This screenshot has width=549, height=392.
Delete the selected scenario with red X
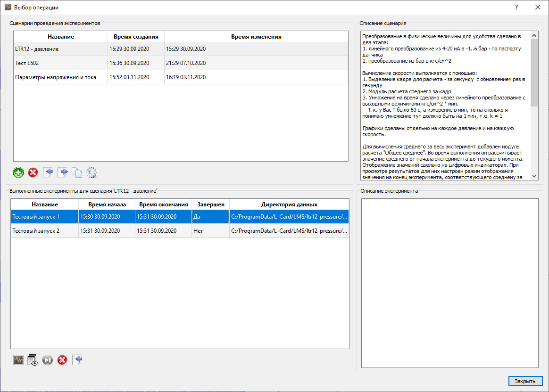pyautogui.click(x=33, y=172)
